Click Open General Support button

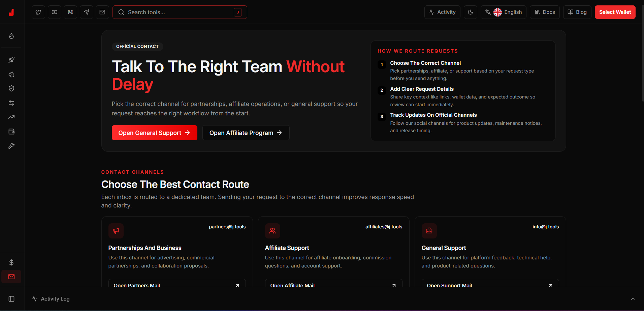[x=155, y=133]
